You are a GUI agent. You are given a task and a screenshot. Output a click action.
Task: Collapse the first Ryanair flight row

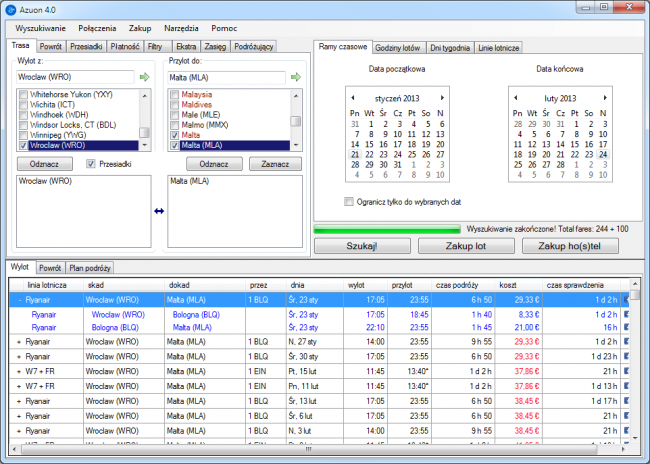(21, 299)
